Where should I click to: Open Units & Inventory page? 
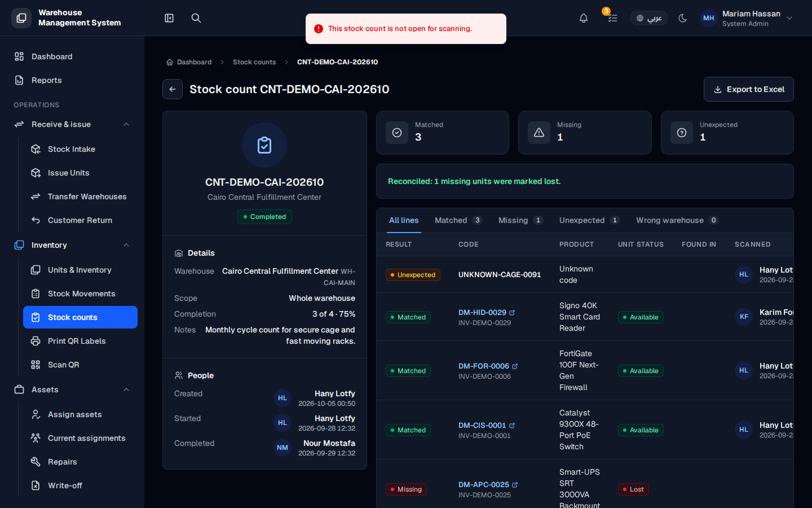(80, 270)
